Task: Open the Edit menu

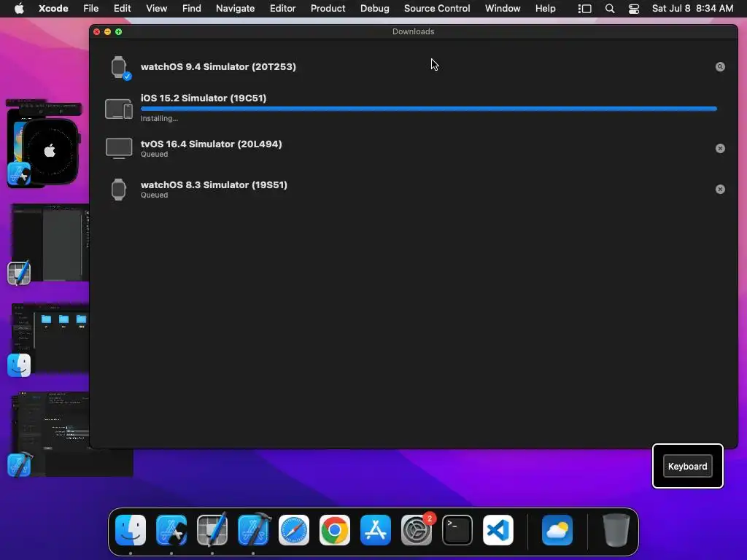Action: point(122,9)
